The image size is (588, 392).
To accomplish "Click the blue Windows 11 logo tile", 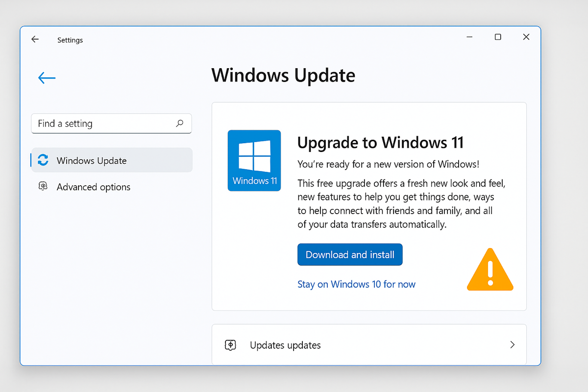I will point(254,160).
